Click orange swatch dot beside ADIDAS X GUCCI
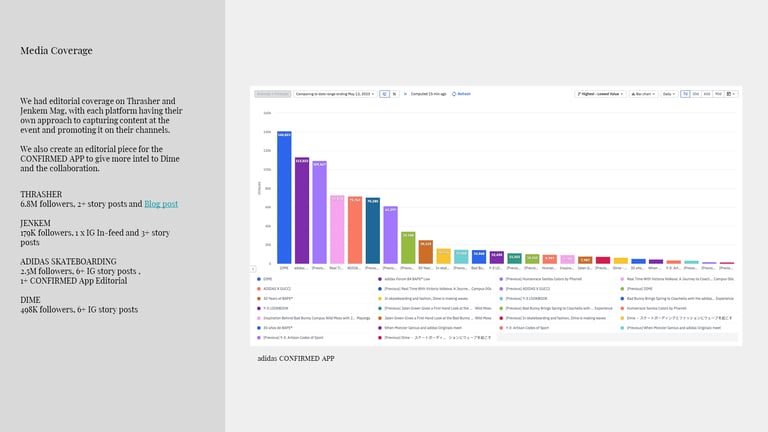Viewport: 768px width, 432px height. (259, 289)
